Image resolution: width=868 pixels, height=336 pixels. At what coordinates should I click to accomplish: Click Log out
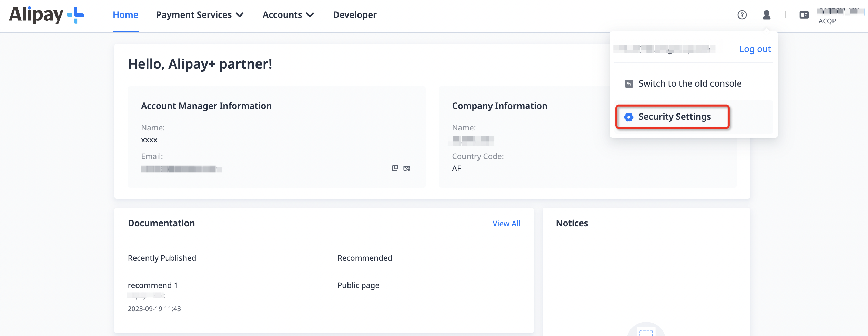(755, 49)
